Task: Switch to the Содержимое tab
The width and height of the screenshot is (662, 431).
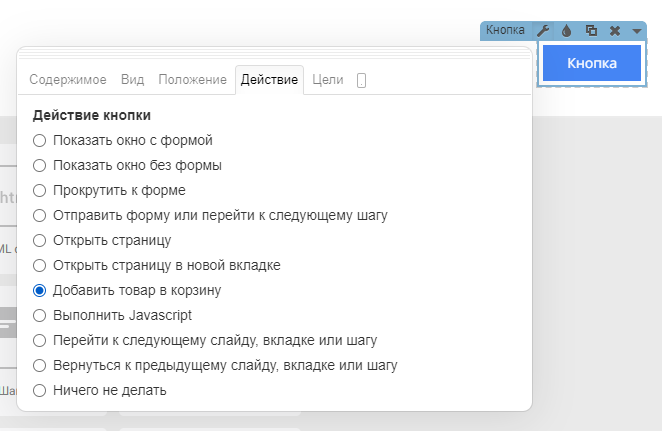Action: pos(68,80)
